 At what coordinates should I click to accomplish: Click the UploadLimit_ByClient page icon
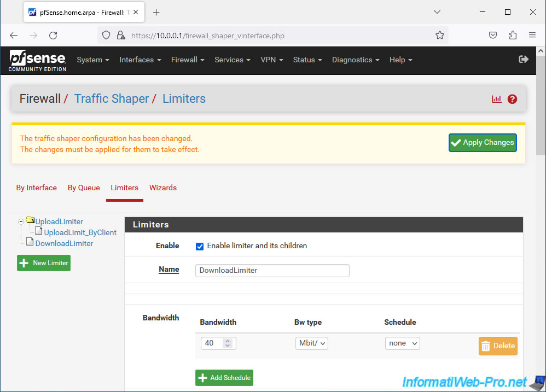point(39,231)
